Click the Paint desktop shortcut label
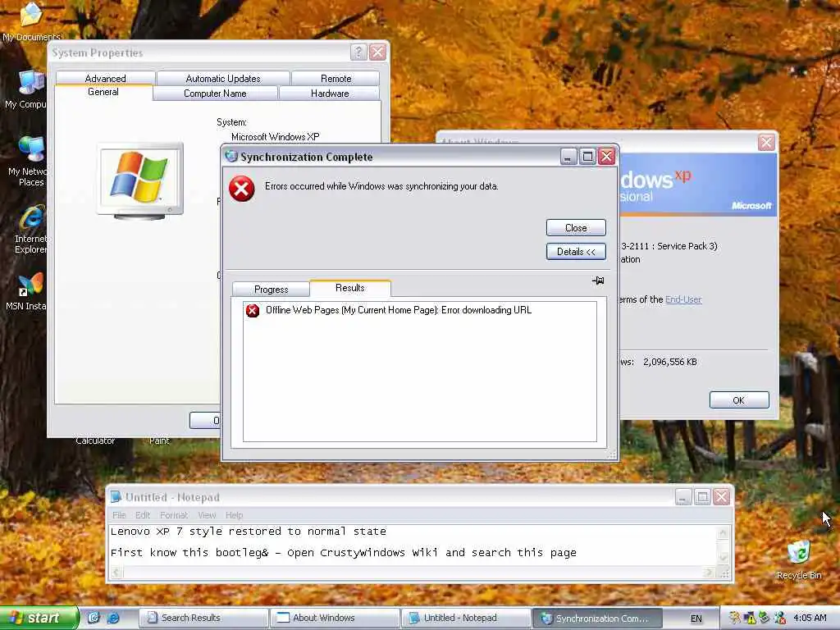 tap(159, 441)
